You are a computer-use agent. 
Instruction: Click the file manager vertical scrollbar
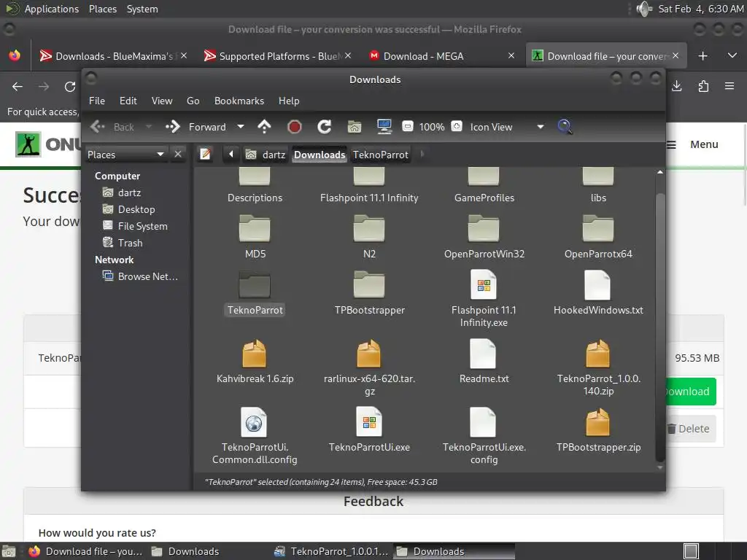pos(659,327)
